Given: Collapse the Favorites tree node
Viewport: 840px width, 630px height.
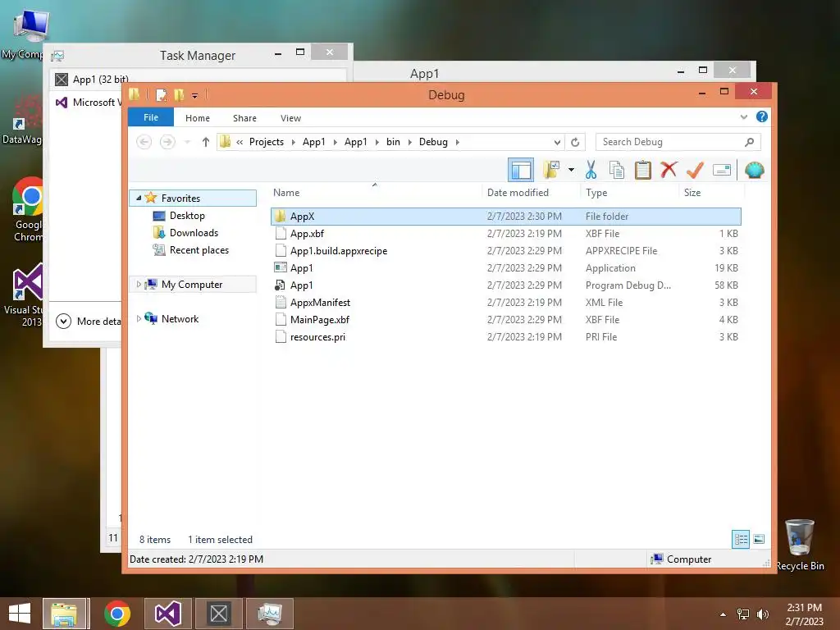Looking at the screenshot, I should [x=138, y=198].
